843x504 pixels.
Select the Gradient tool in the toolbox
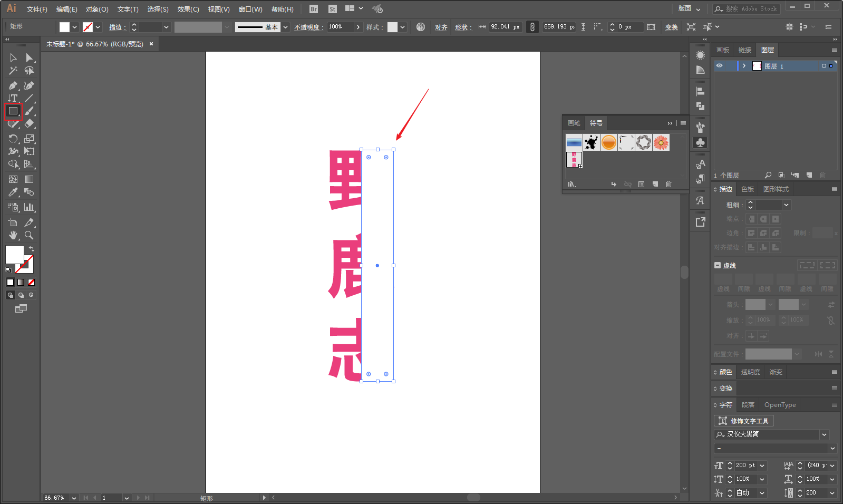pyautogui.click(x=29, y=179)
